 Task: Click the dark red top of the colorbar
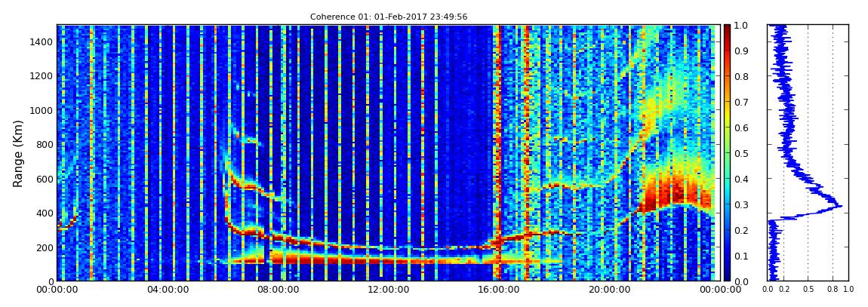tap(727, 30)
